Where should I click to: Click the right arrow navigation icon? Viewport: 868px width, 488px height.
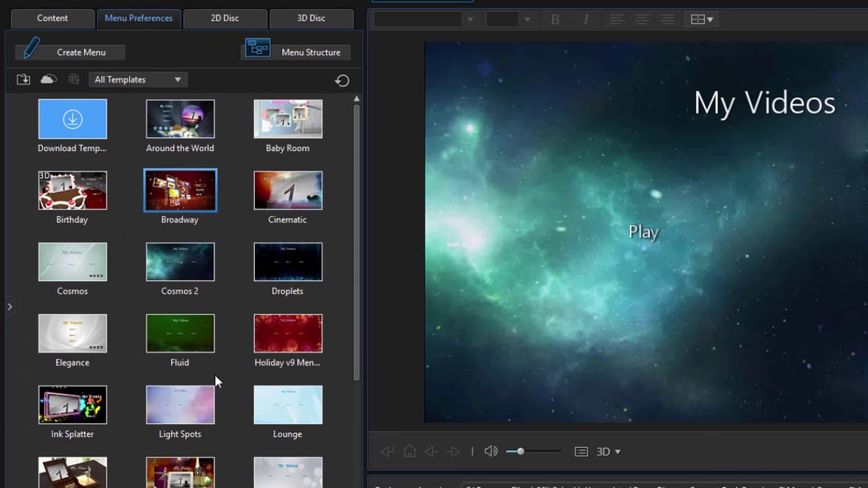click(x=454, y=451)
